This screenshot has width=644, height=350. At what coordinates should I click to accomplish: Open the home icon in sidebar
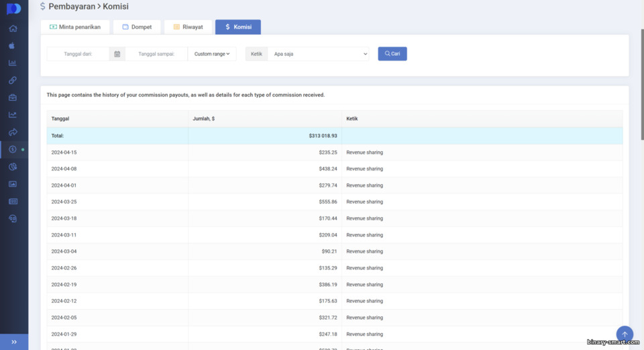(x=13, y=28)
